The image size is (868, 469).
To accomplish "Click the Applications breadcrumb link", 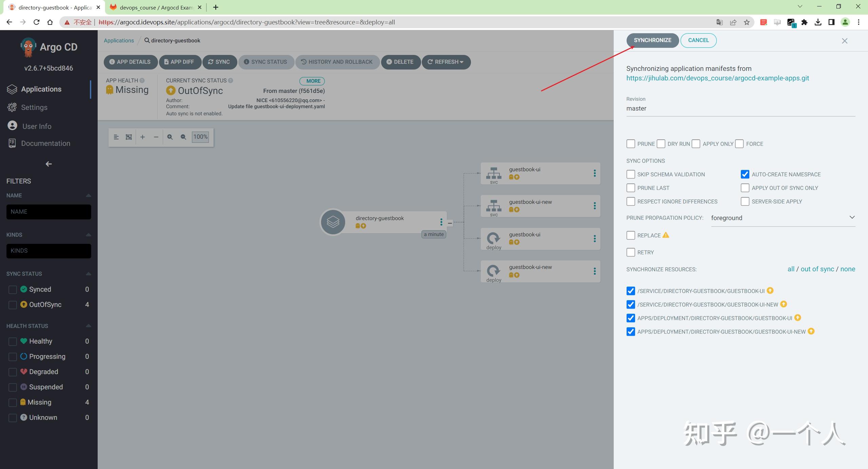I will point(119,41).
